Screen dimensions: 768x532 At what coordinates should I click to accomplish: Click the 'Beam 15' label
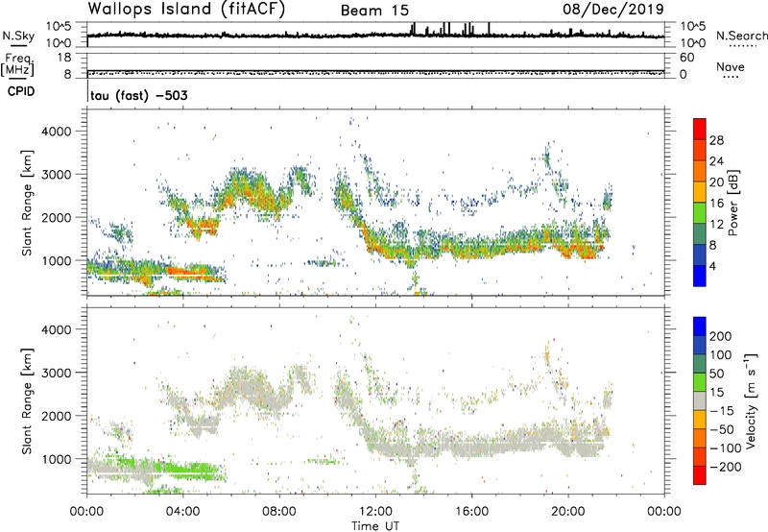point(374,11)
